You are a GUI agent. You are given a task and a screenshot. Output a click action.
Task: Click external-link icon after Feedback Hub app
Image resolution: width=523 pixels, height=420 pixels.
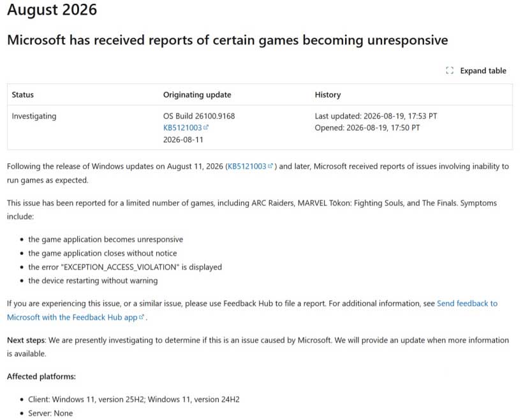142,317
